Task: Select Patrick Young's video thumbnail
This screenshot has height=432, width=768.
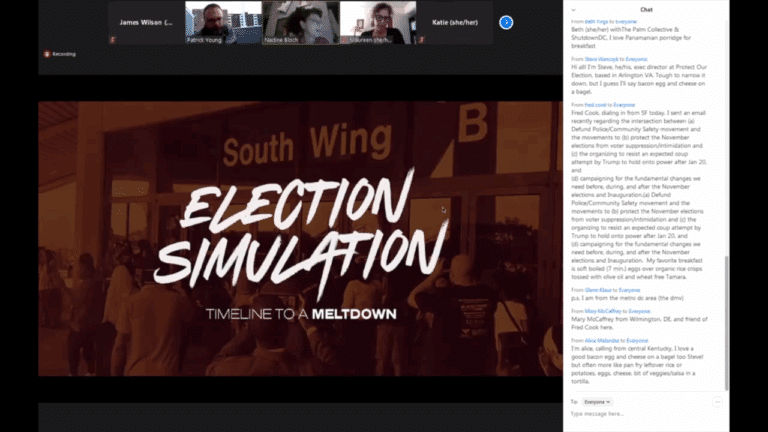Action: coord(223,22)
